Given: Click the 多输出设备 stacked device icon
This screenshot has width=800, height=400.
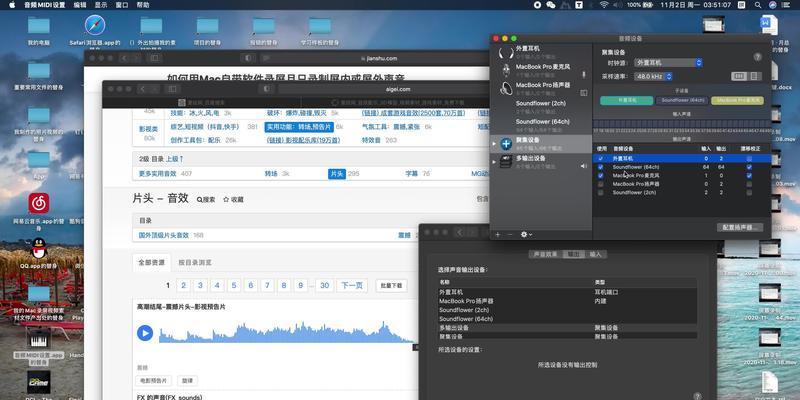Looking at the screenshot, I should 506,162.
